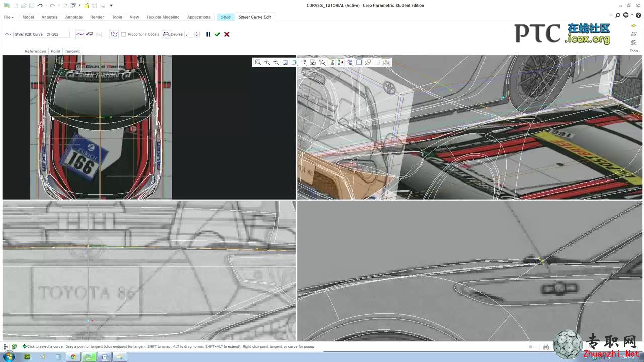Click the Close window folder icon in quick access toolbar
The height and width of the screenshot is (362, 644).
coord(86,6)
